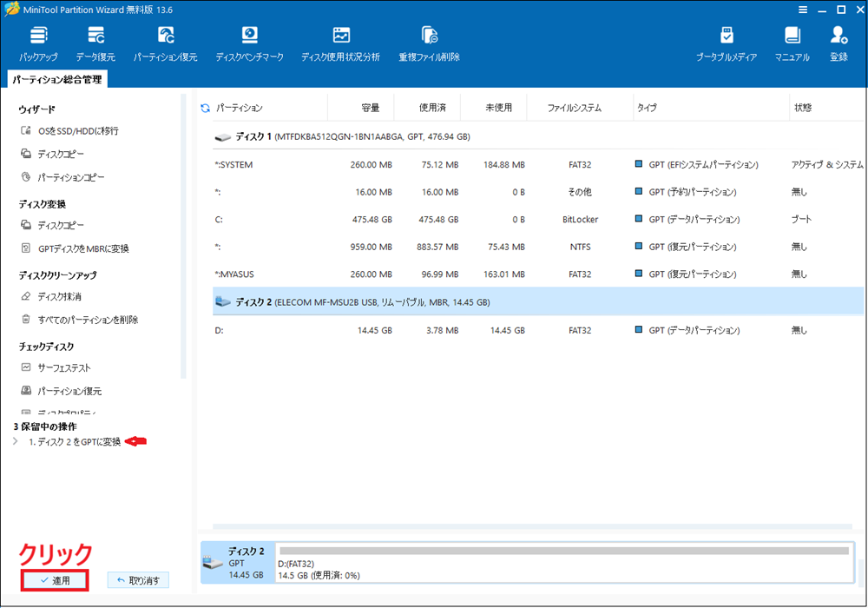The width and height of the screenshot is (868, 608).
Task: Select the 959.00 MB NTFS recovery row
Action: click(538, 247)
